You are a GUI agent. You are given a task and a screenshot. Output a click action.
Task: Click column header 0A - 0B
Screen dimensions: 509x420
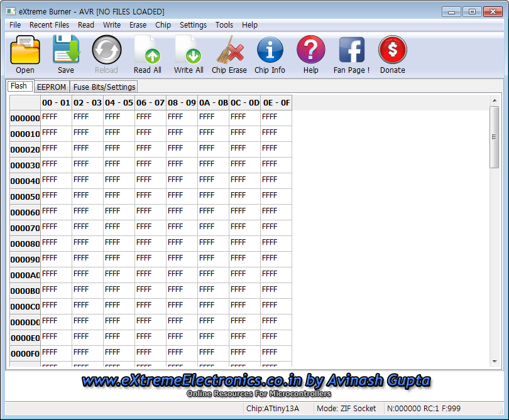pyautogui.click(x=213, y=103)
